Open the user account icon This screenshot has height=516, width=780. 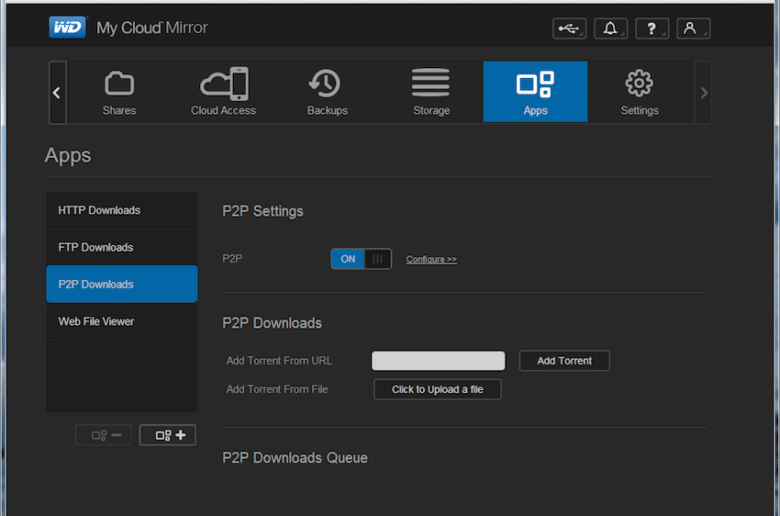click(x=693, y=28)
